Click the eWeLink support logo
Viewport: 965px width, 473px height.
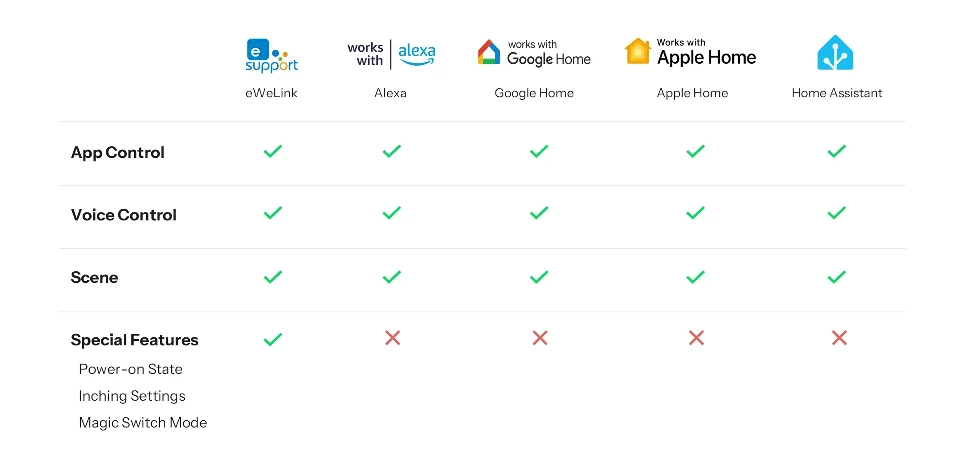coord(272,54)
